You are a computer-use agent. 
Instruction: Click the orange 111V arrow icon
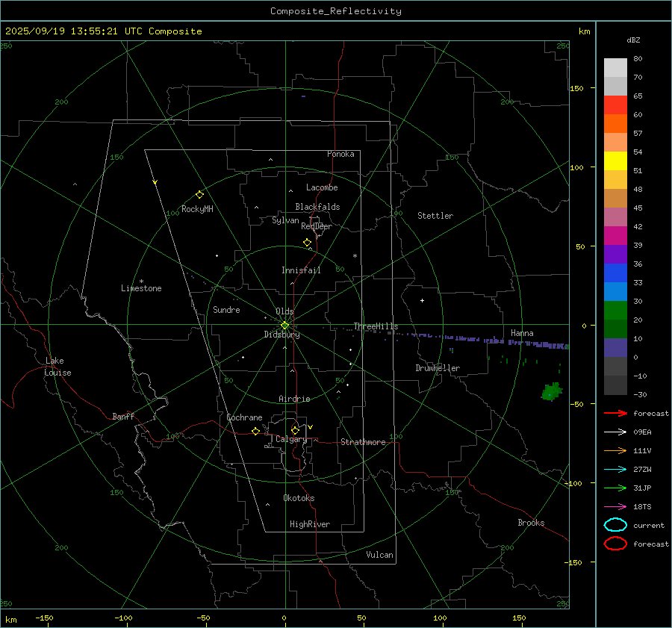pyautogui.click(x=615, y=450)
